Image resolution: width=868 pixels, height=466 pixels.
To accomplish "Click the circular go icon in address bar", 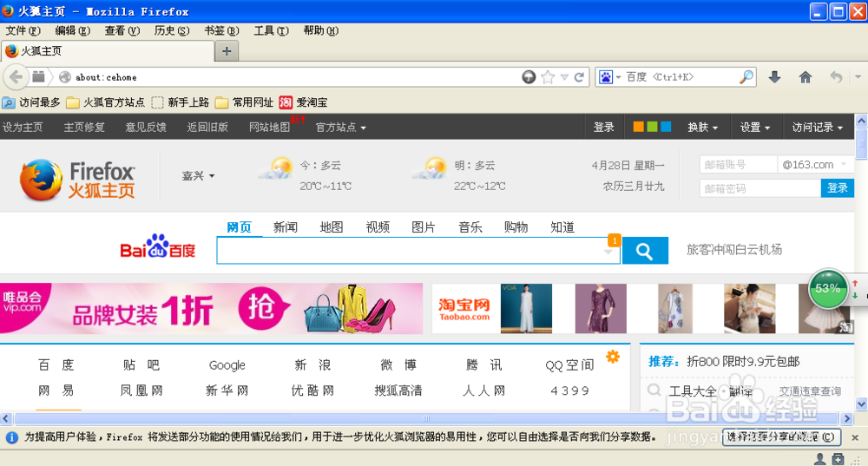I will (529, 77).
